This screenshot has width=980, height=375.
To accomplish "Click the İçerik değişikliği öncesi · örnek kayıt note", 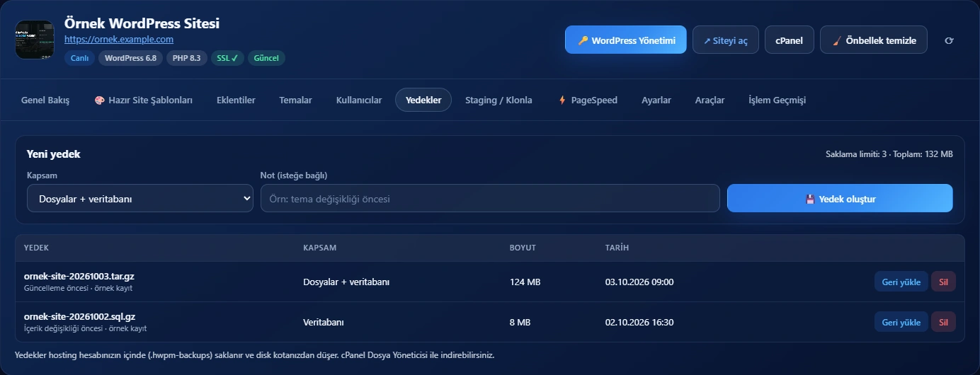I will [x=85, y=328].
